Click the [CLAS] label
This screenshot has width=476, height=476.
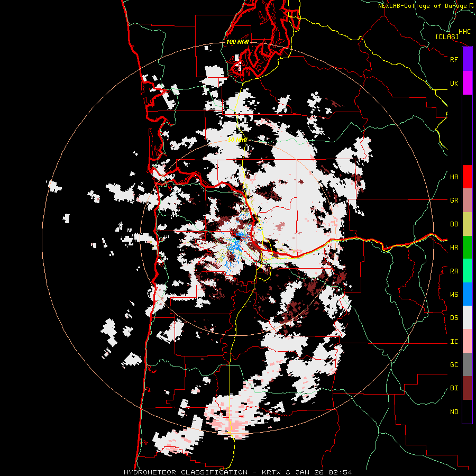point(447,37)
